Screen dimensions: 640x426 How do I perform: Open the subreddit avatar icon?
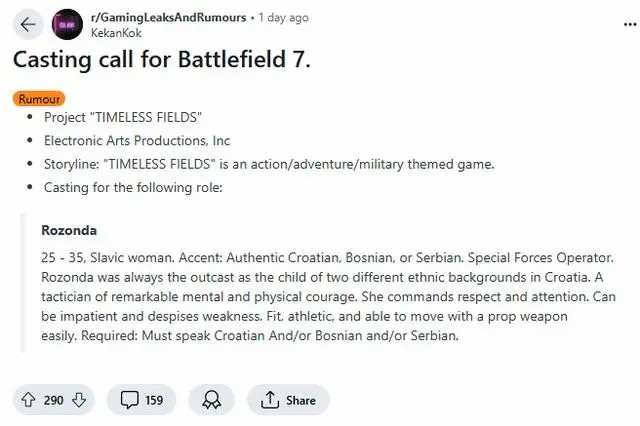pyautogui.click(x=67, y=23)
